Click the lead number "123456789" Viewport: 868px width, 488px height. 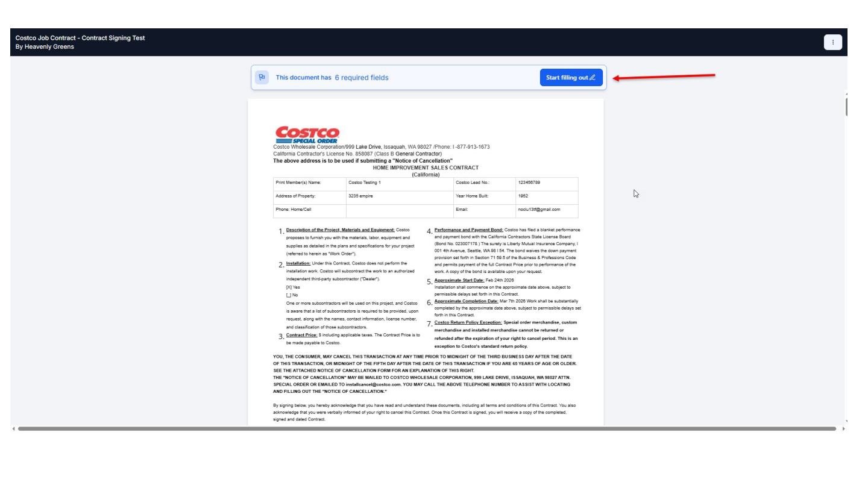[x=529, y=182]
